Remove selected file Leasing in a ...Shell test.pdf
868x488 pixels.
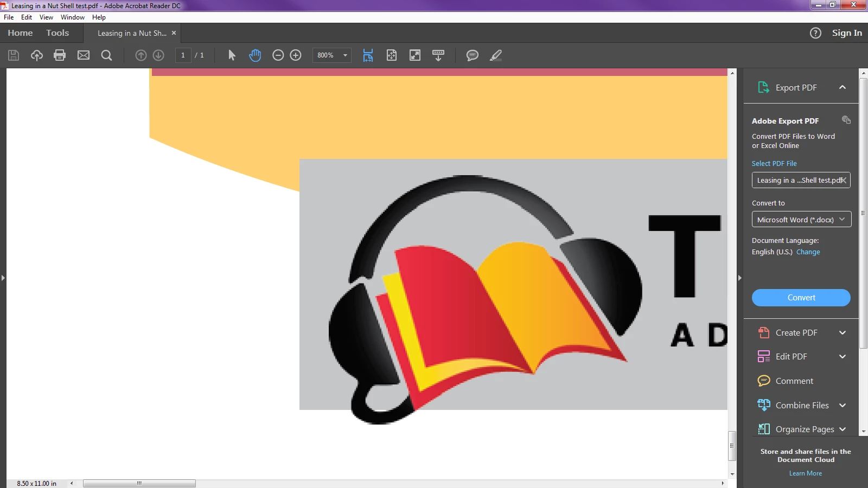coord(844,180)
